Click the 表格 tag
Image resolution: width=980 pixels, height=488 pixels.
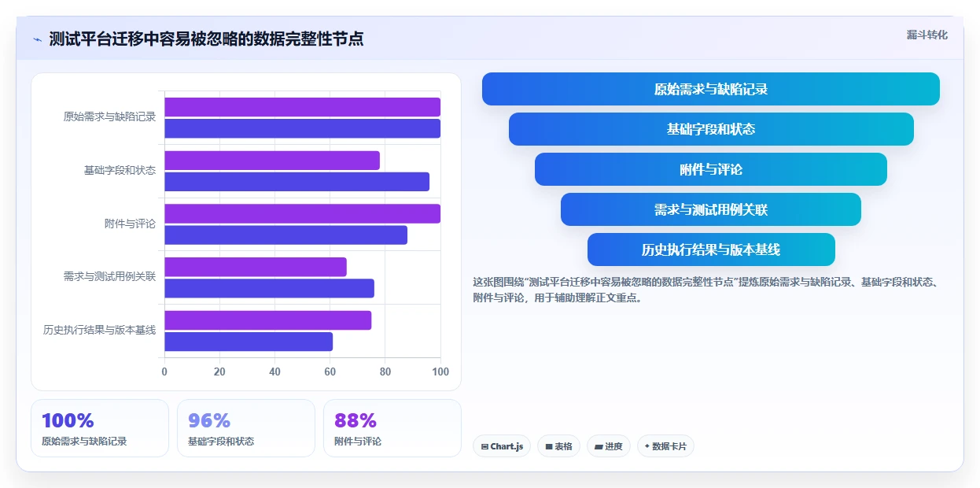(558, 446)
